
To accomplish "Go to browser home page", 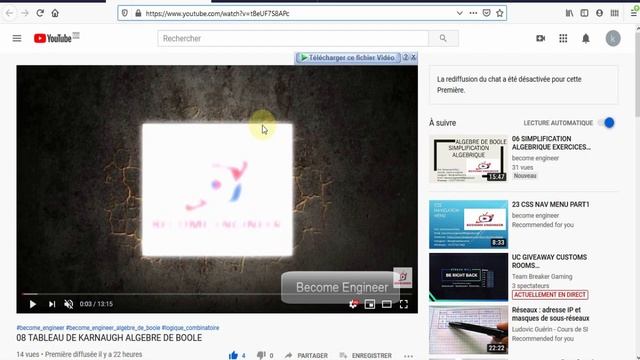I will click(x=55, y=13).
